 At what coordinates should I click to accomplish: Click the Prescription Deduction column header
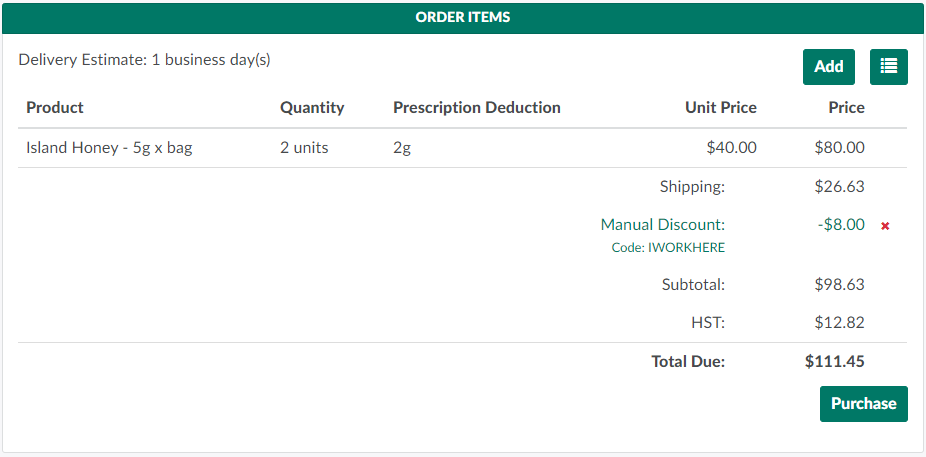pos(477,107)
